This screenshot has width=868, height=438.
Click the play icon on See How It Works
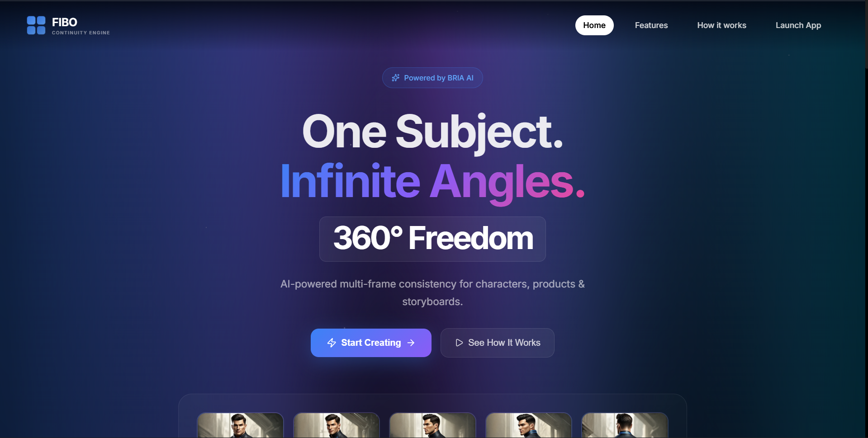[459, 343]
